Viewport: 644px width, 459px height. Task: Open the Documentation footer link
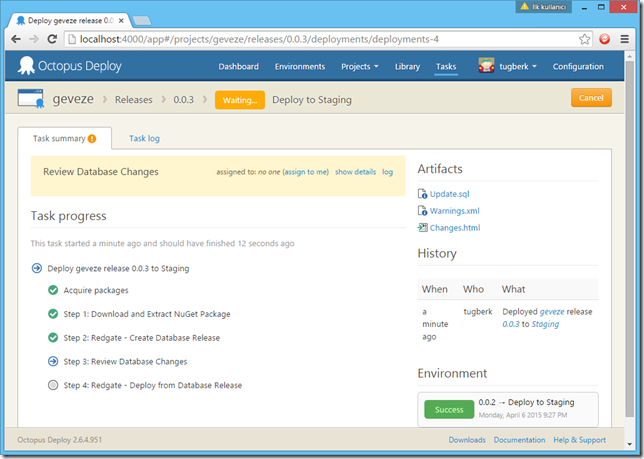pos(520,440)
